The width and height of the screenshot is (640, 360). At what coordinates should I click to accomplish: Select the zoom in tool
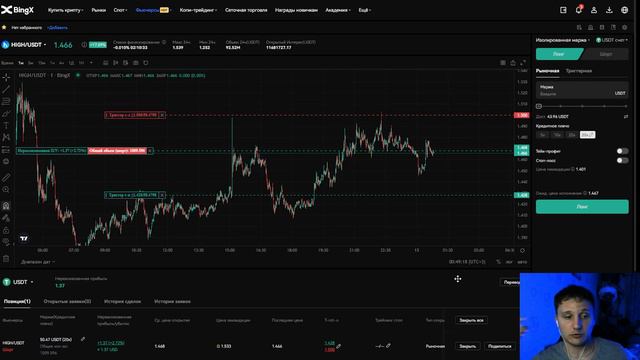(6, 189)
